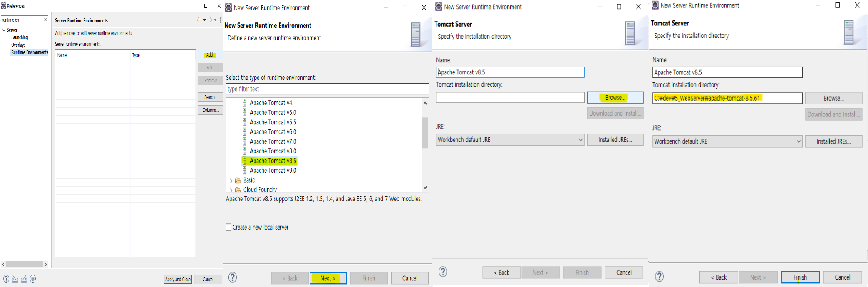Click < Back in filled-directory wizard
Image resolution: width=868 pixels, height=287 pixels.
coord(719,277)
